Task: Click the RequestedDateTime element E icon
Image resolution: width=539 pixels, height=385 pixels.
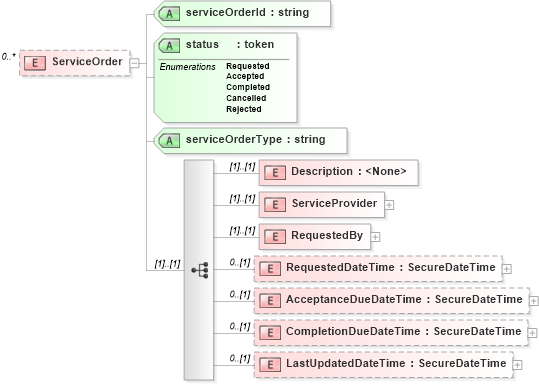Action: pos(270,269)
